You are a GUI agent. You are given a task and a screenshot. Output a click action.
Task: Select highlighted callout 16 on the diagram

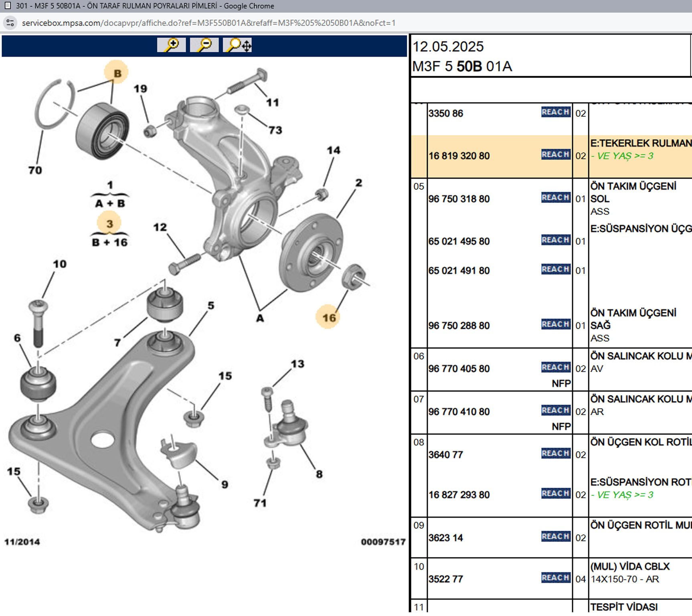pos(328,318)
